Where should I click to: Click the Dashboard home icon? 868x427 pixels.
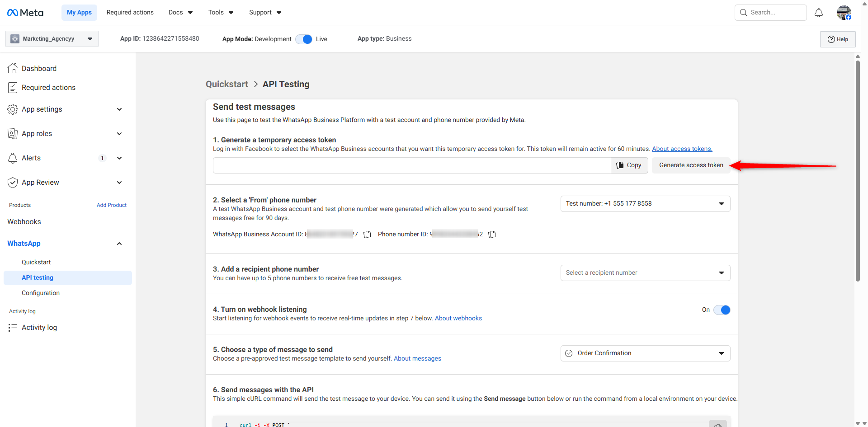tap(13, 68)
